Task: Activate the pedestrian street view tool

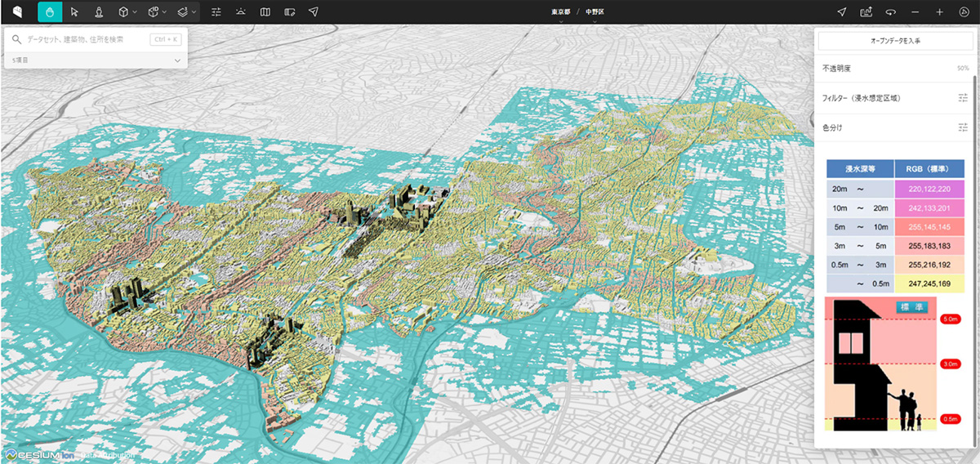Action: 99,12
